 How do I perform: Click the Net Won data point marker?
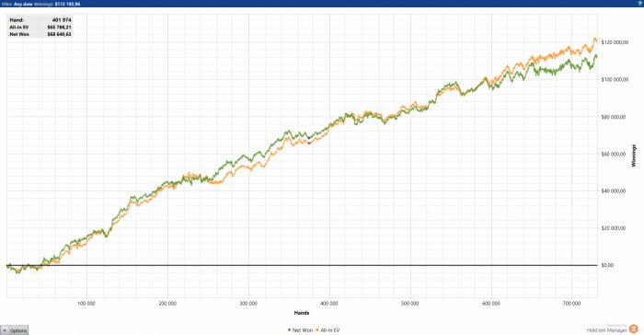[x=309, y=138]
